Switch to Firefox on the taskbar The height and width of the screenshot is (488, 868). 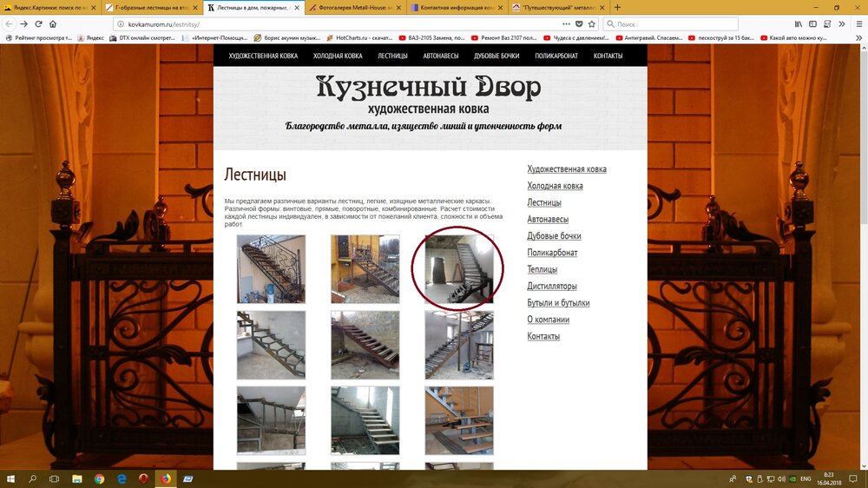[166, 478]
